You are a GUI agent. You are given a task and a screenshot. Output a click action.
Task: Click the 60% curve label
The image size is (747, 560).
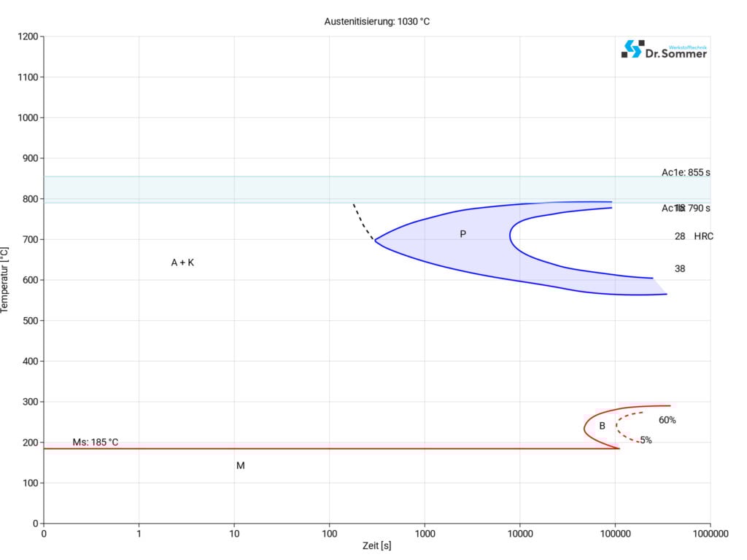pos(667,420)
